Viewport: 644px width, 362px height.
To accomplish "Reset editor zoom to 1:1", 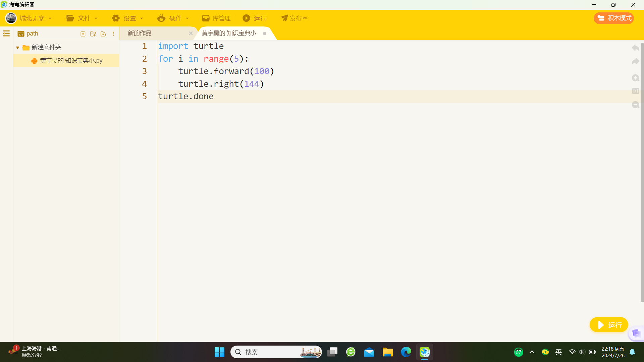I will 635,91.
